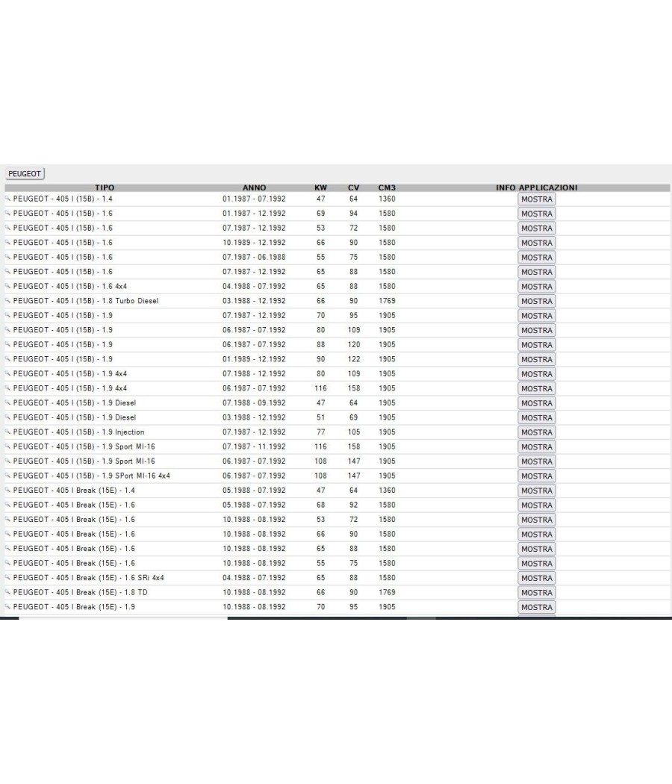Screen dimensions: 672x784
Task: Click MOSTRA for Break 1.6 66 kW row
Action: pos(537,534)
